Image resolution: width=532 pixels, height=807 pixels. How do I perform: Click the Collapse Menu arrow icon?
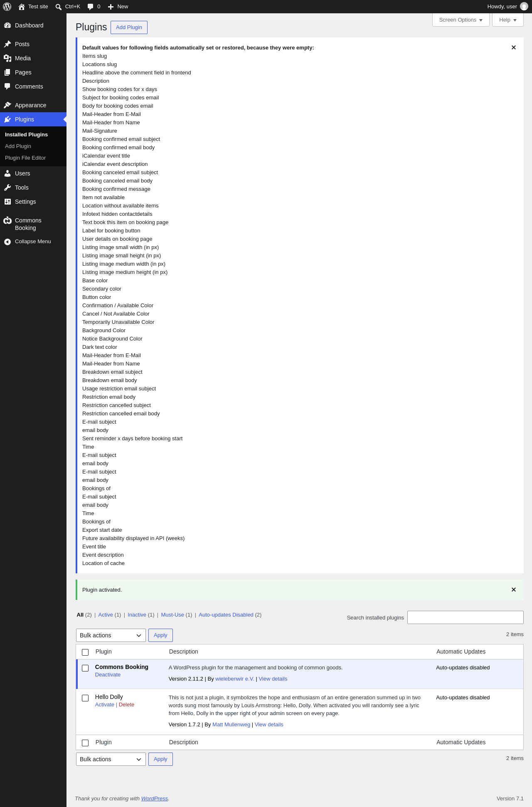(x=7, y=242)
